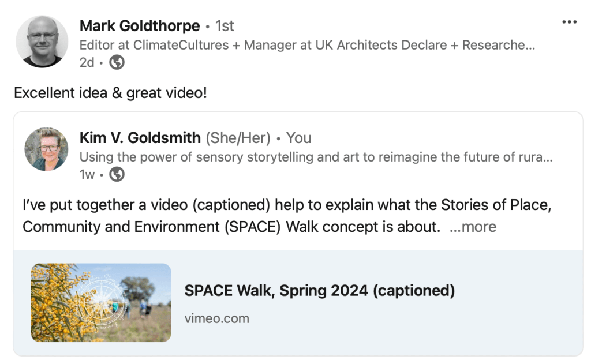Click Mark Goldthorpe's profile photo
The height and width of the screenshot is (364, 591).
(x=42, y=42)
